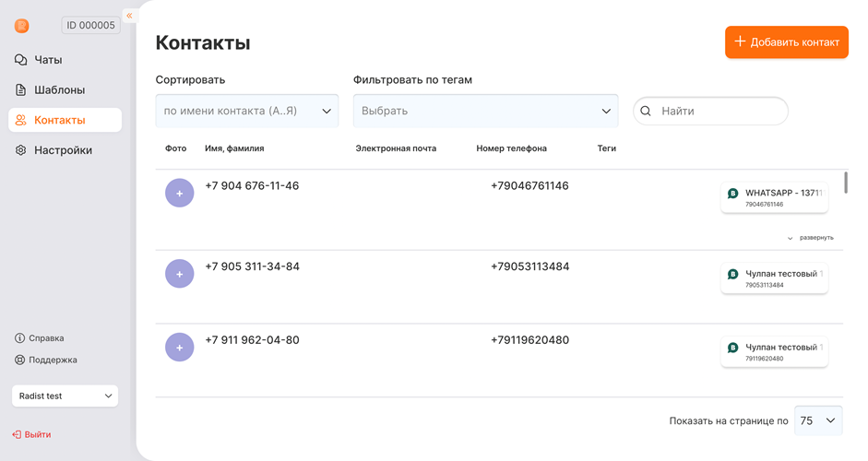This screenshot has height=461, width=868.
Task: Collapse the sidebar with double chevron
Action: coord(129,16)
